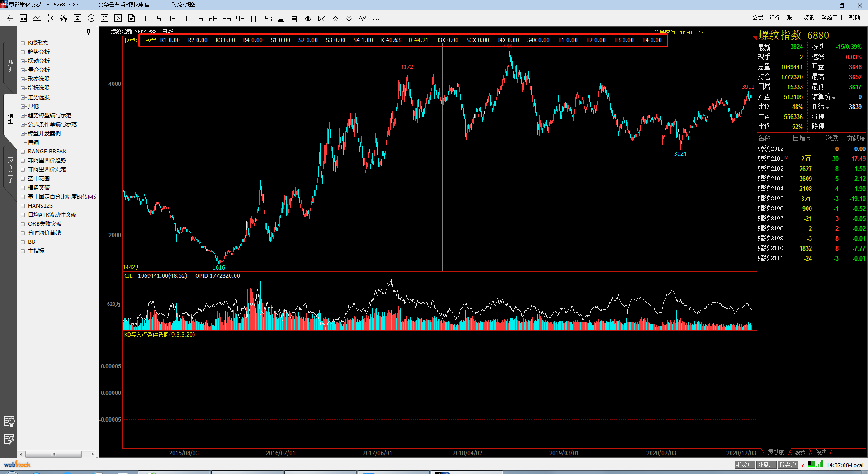Image resolution: width=868 pixels, height=474 pixels.
Task: Open the 结算价 dropdown arrow
Action: tap(834, 97)
